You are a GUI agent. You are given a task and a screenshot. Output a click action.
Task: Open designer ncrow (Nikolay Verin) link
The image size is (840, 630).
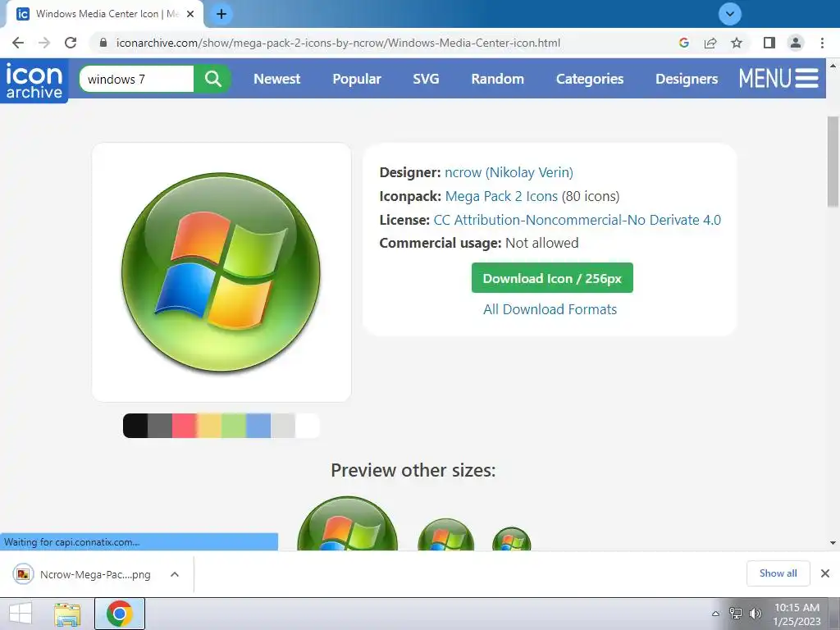coord(509,172)
